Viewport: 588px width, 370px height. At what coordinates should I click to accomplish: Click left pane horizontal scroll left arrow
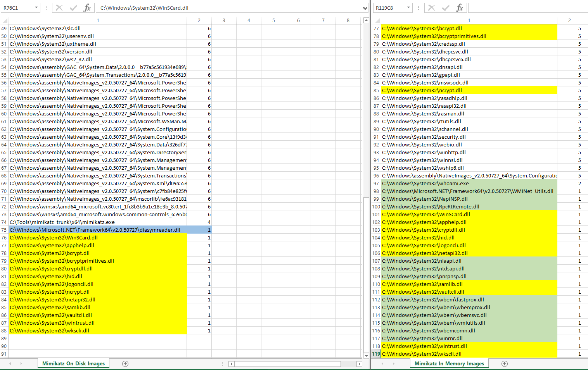pyautogui.click(x=231, y=364)
